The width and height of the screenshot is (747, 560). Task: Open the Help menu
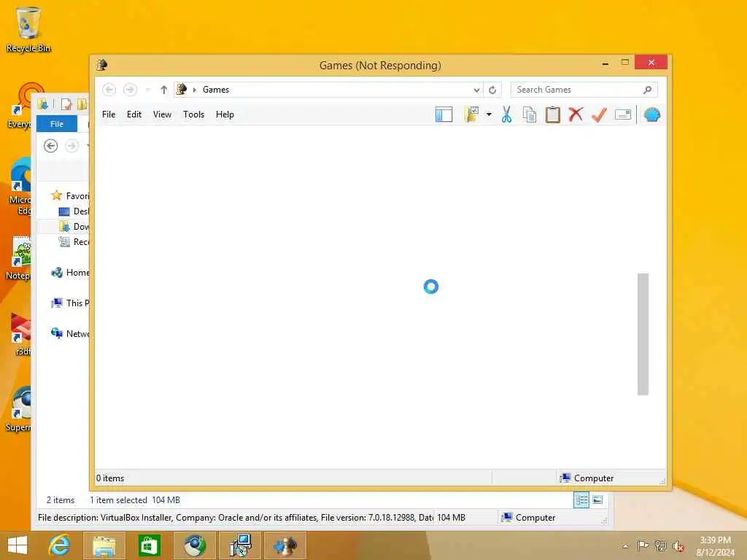point(225,114)
